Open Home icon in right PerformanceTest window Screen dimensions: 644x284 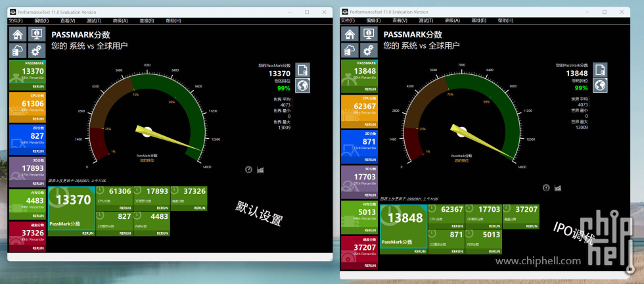(x=350, y=34)
